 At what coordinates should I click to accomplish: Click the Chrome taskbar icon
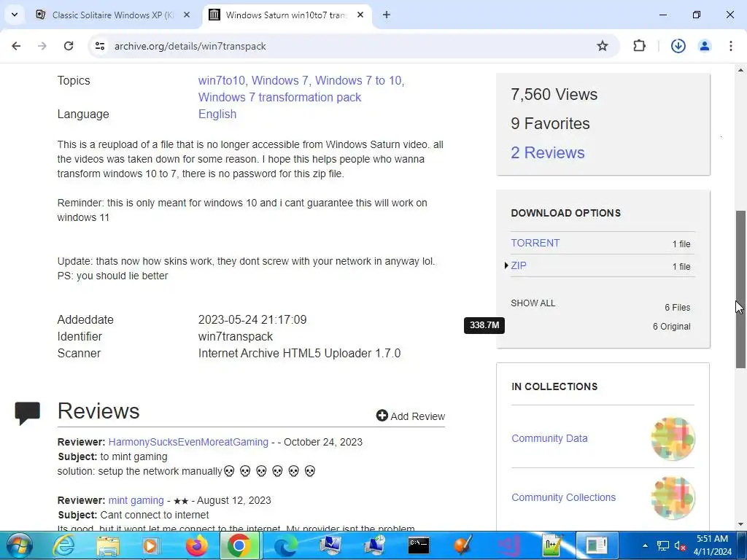[x=239, y=545]
